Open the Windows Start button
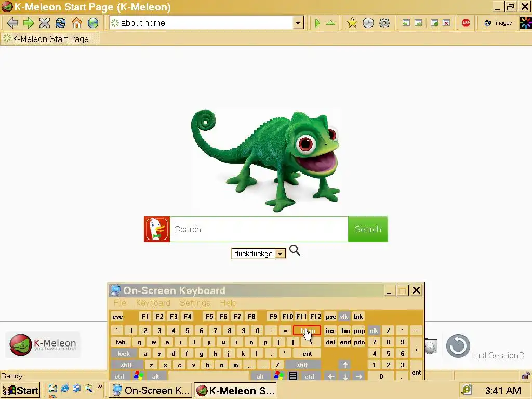532x399 pixels. pos(21,390)
